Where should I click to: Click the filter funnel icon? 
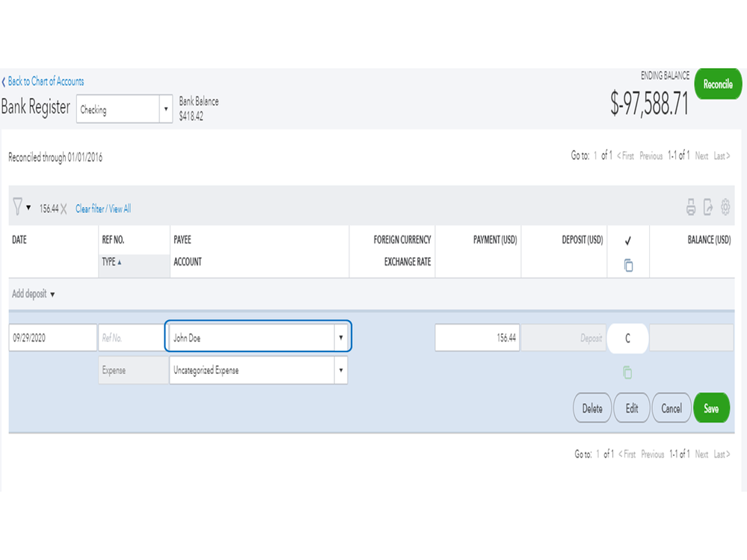click(x=18, y=208)
